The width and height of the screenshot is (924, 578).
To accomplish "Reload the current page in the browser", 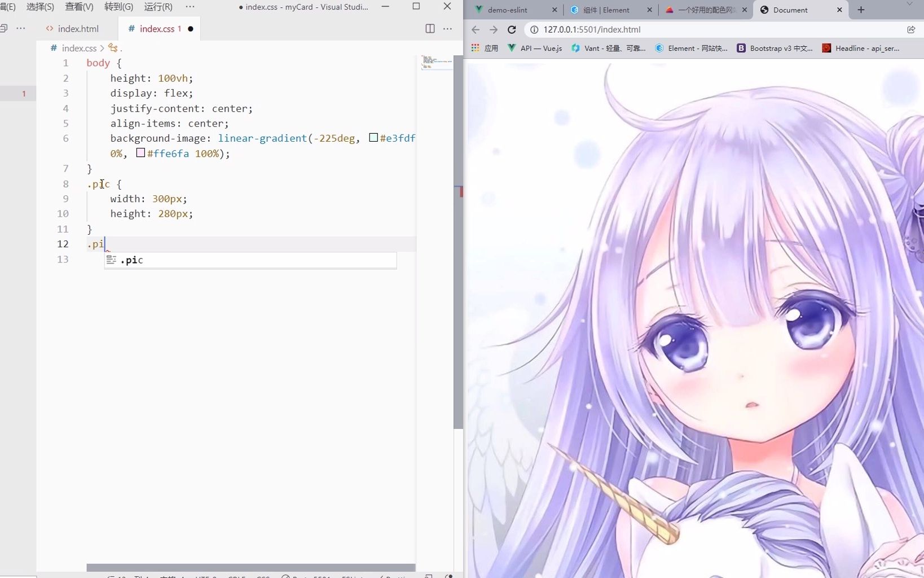I will coord(512,30).
